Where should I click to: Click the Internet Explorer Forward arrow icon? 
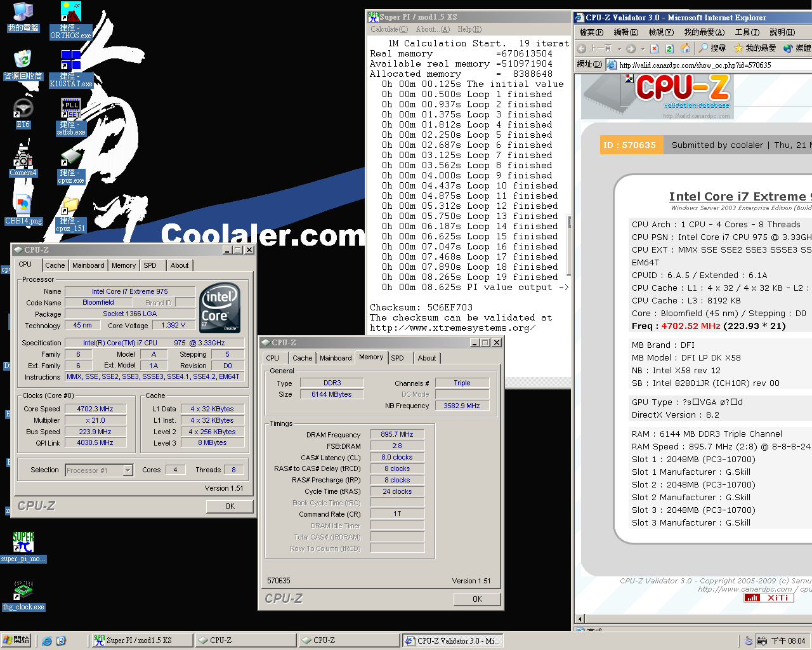pyautogui.click(x=631, y=48)
